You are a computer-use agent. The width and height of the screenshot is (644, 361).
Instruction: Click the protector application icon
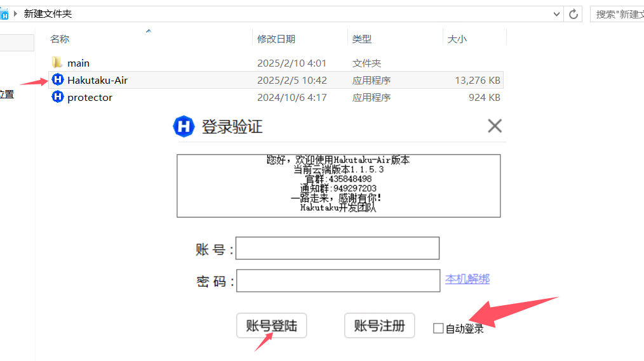[x=58, y=97]
